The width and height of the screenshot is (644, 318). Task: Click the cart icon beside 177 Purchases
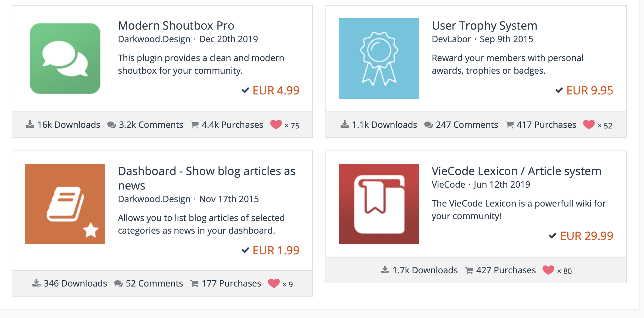click(195, 284)
